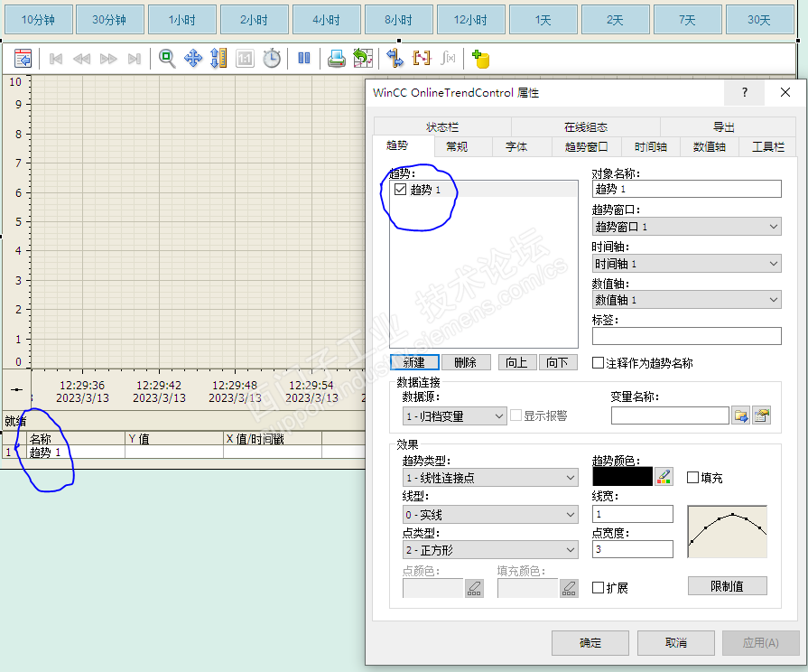Click the select statistics range icon
Image resolution: width=808 pixels, height=672 pixels.
pos(422,59)
